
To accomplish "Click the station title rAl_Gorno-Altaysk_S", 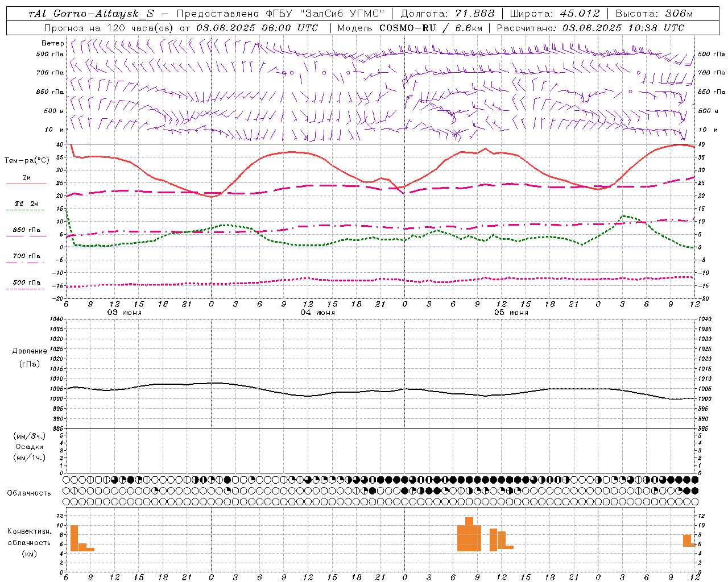I will pyautogui.click(x=91, y=14).
